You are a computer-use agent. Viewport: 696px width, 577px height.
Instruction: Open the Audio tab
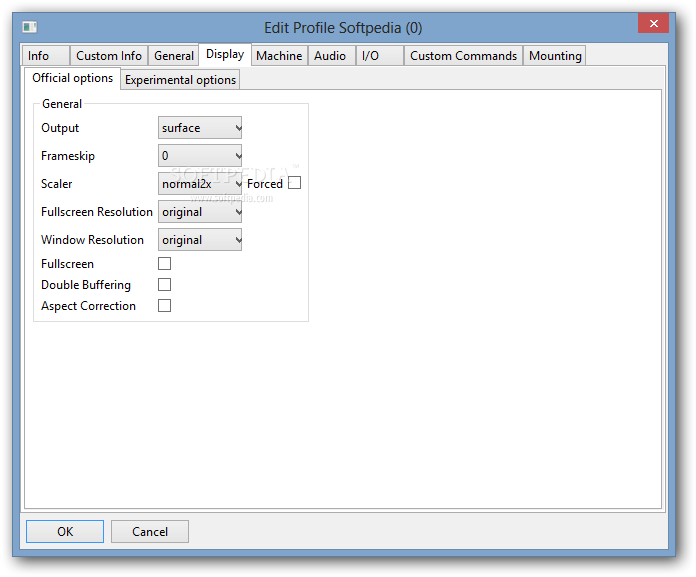coord(332,56)
